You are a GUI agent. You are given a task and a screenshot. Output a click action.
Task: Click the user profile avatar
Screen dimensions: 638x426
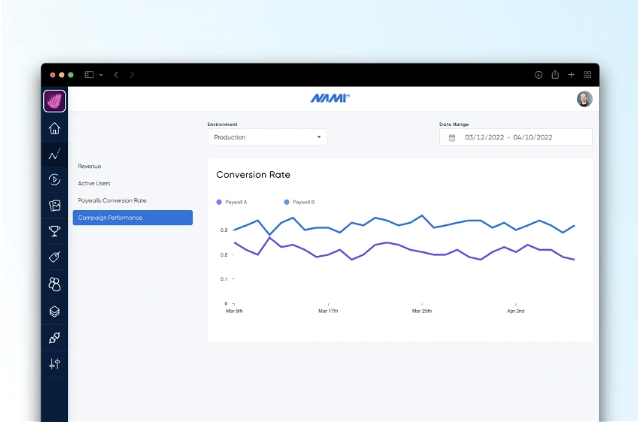tap(584, 99)
